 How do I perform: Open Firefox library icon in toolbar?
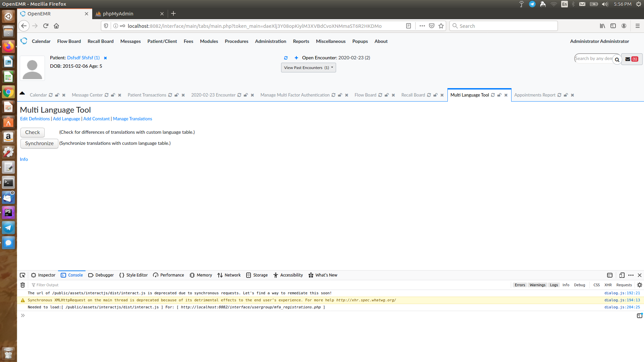click(602, 26)
